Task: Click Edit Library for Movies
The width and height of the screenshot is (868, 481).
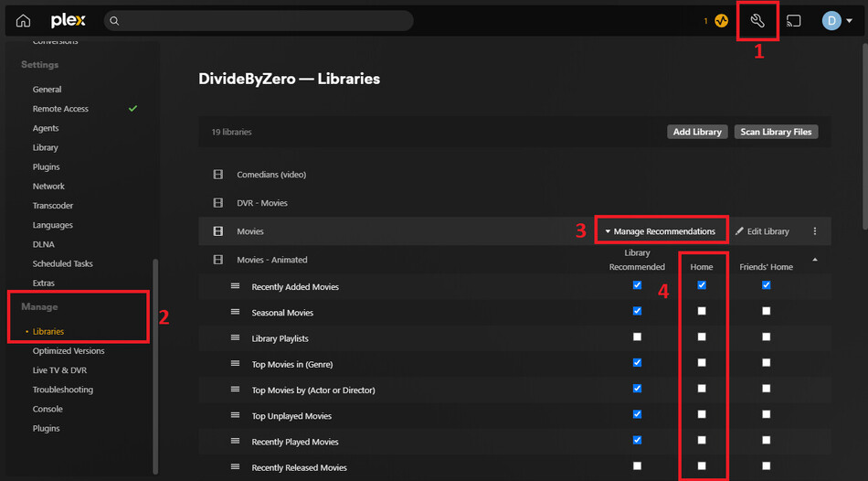Action: click(762, 231)
